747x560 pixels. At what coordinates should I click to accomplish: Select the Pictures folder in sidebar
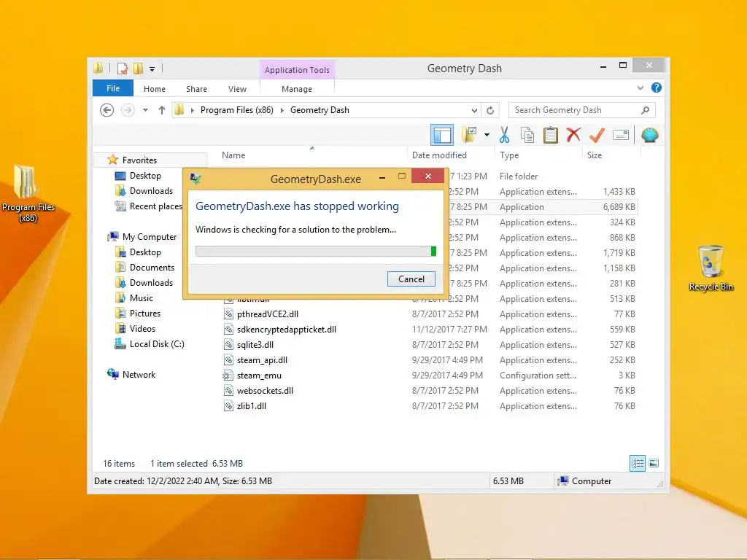click(145, 314)
